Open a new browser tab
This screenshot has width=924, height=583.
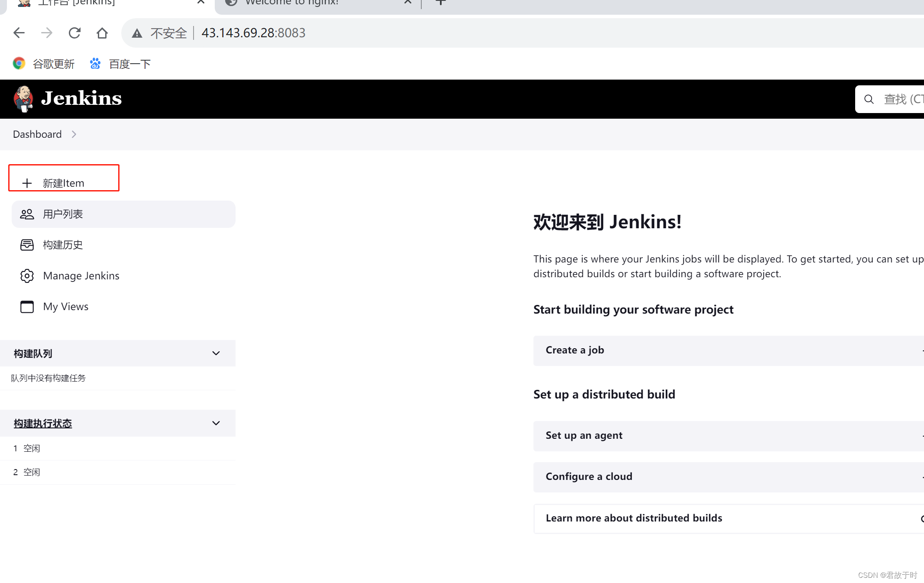pyautogui.click(x=440, y=3)
